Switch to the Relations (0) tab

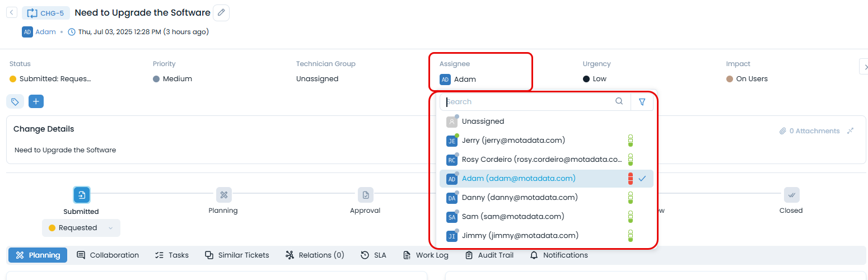pyautogui.click(x=315, y=255)
